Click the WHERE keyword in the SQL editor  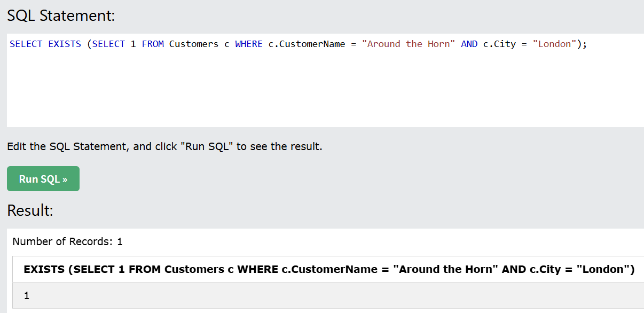(x=249, y=44)
